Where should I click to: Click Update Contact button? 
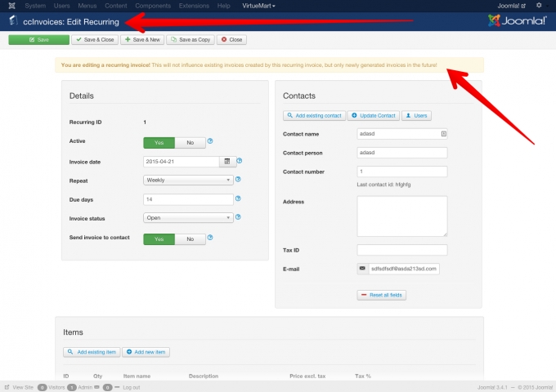pos(374,116)
